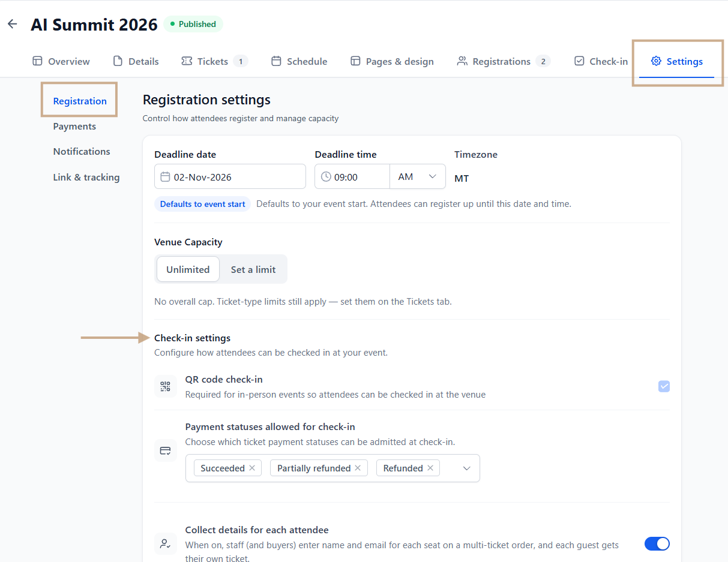Select Unlimited venue capacity

pos(188,269)
